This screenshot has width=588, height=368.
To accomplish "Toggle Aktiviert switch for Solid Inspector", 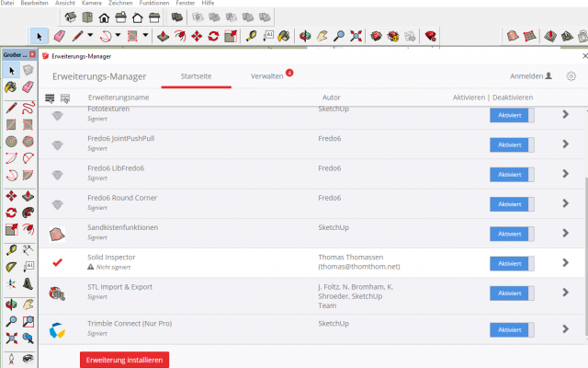I will (x=511, y=263).
